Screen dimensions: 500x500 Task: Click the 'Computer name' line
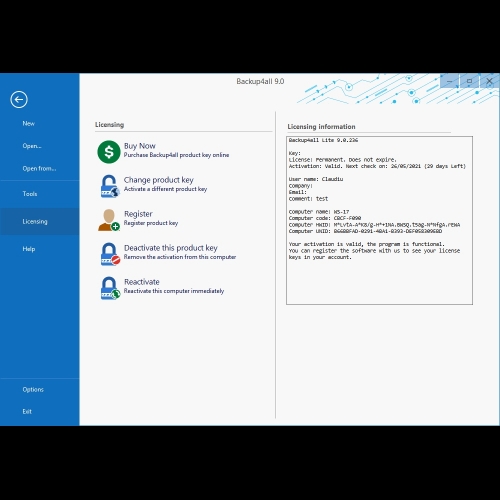coord(319,212)
